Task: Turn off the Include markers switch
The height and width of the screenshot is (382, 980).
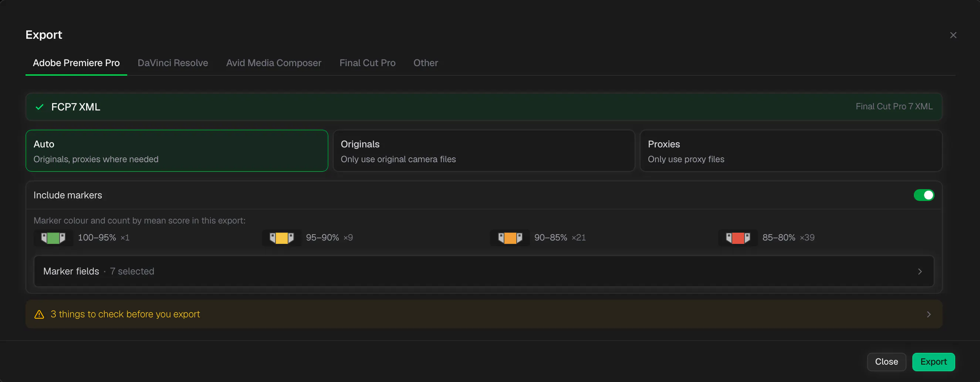Action: [x=924, y=195]
